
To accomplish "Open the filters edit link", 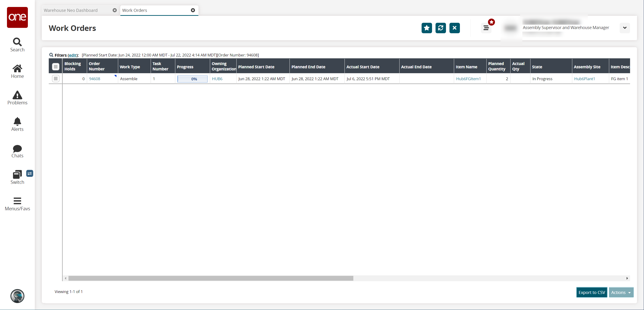I will coord(73,55).
